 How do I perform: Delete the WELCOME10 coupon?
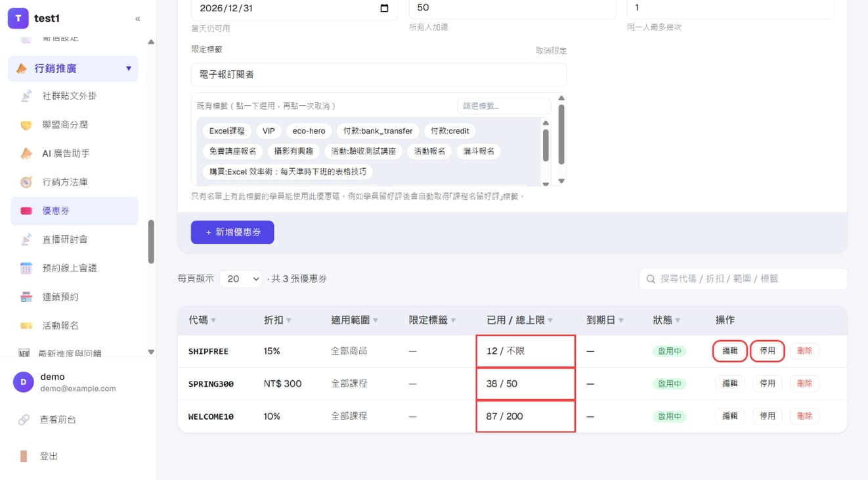(804, 416)
